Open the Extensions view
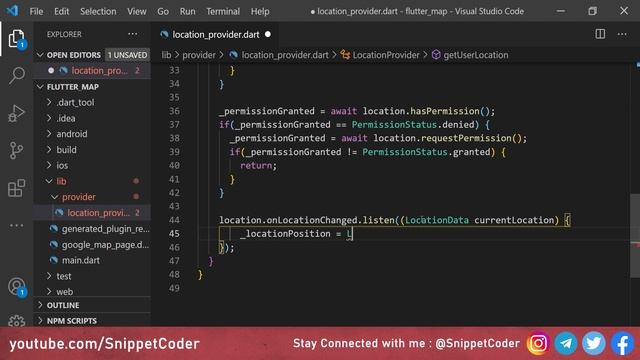Viewport: 640px width, 360px height. tap(16, 188)
